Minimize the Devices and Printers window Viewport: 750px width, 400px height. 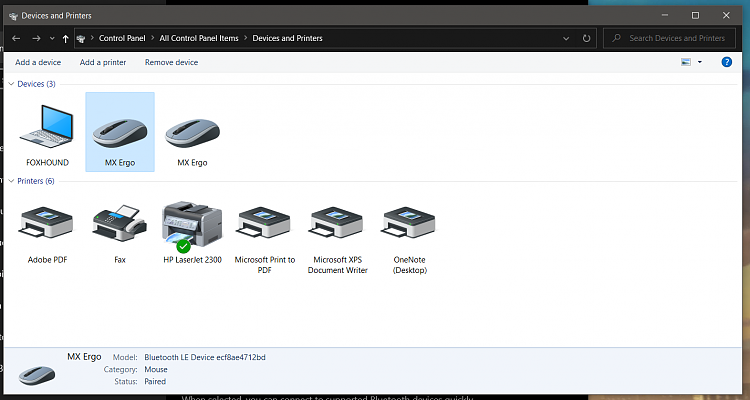tap(665, 16)
